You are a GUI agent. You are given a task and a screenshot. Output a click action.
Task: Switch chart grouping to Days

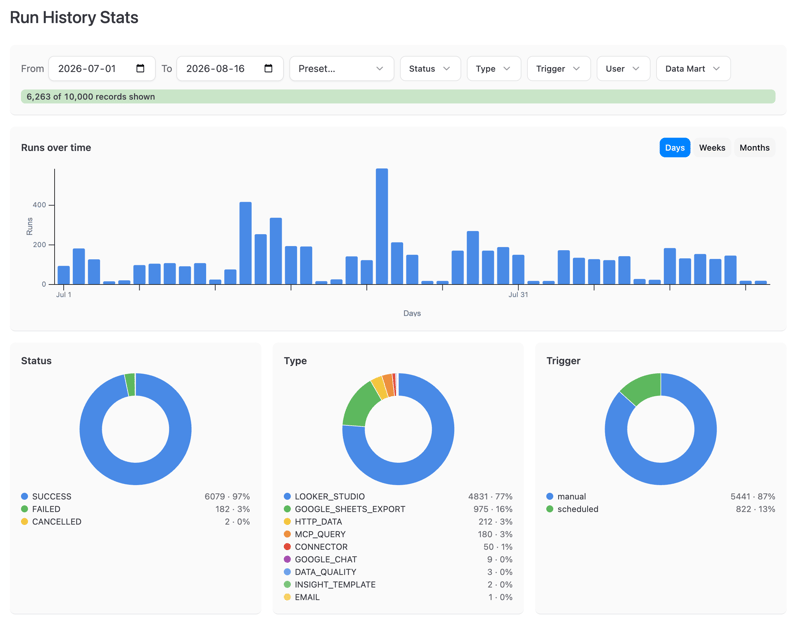(x=674, y=147)
